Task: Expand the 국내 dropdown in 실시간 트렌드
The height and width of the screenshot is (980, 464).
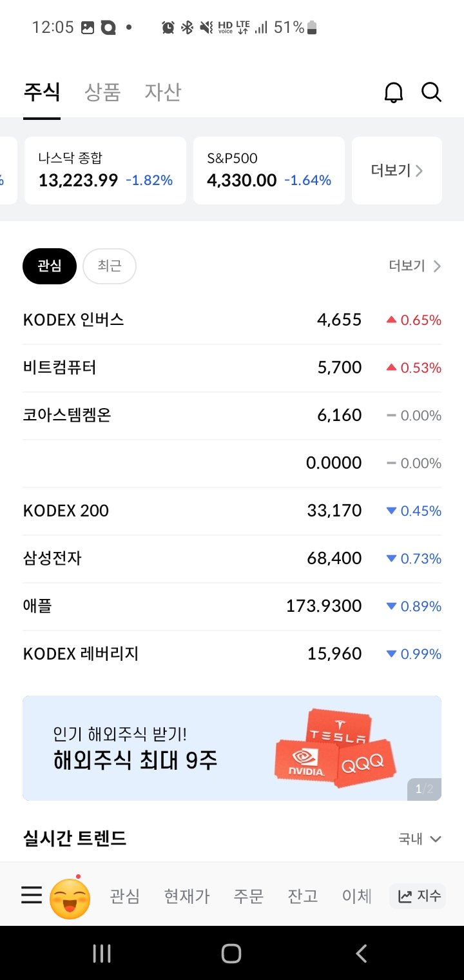Action: click(x=420, y=839)
